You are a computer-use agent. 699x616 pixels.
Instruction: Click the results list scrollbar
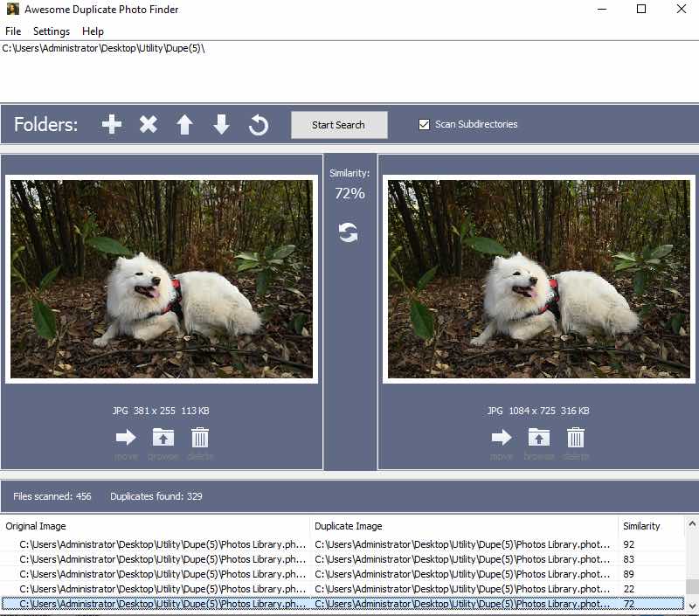coord(693,568)
